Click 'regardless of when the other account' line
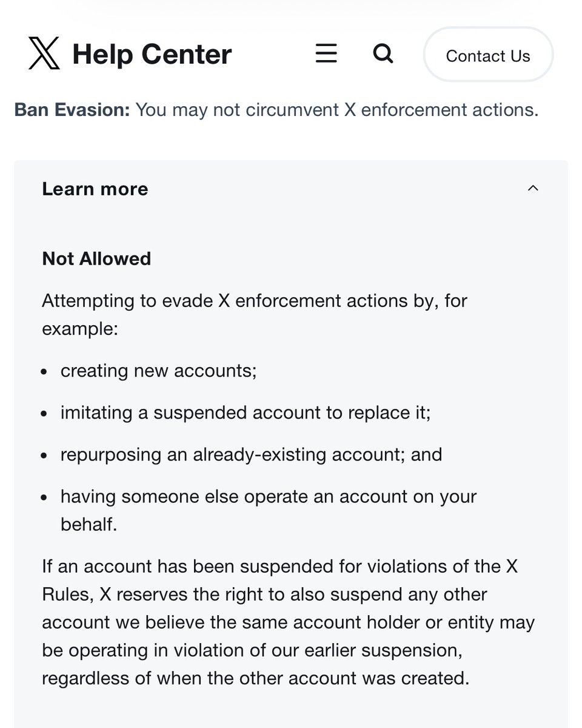582x728 pixels. tap(256, 678)
